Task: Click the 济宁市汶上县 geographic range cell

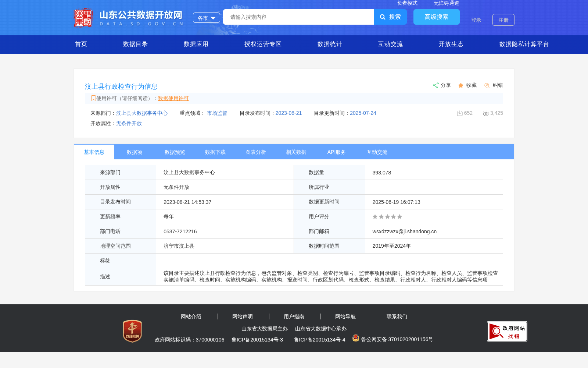Action: click(225, 246)
